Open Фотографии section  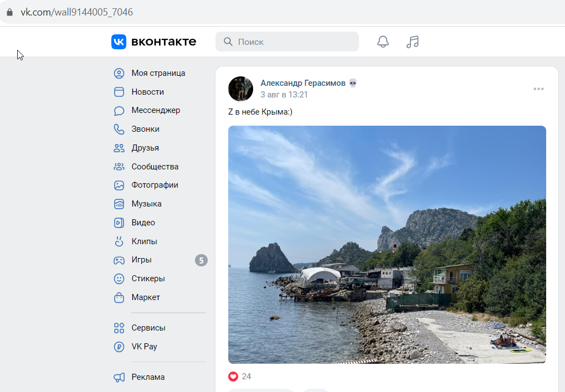[155, 185]
